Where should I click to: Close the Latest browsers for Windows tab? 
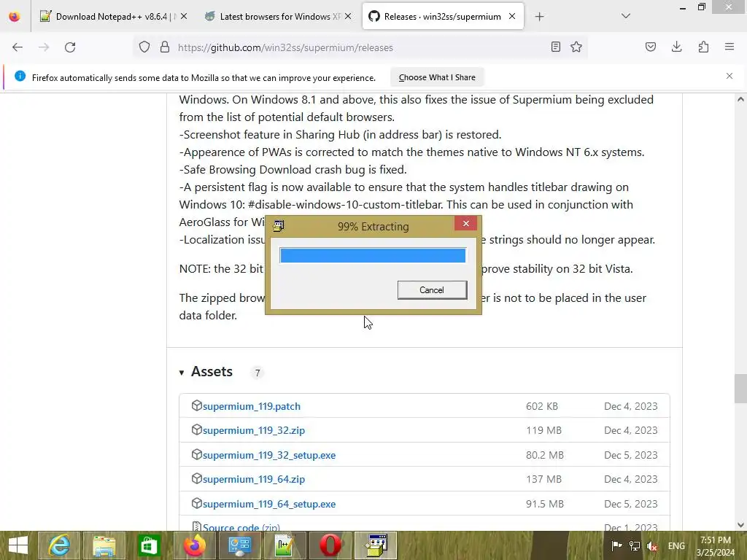click(x=348, y=17)
